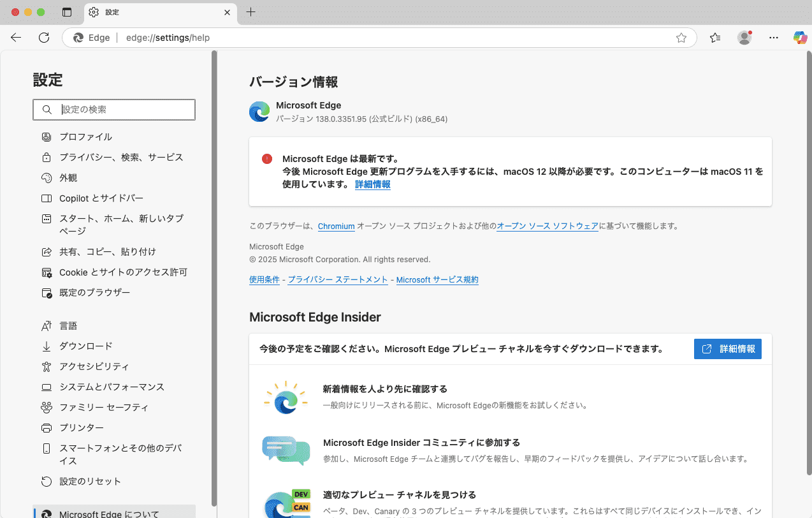
Task: Click the Cookie とサイトのアクセス許可 icon
Action: click(47, 272)
